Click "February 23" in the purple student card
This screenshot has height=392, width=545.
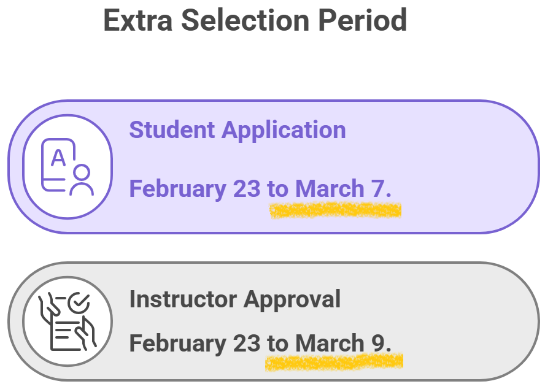195,189
